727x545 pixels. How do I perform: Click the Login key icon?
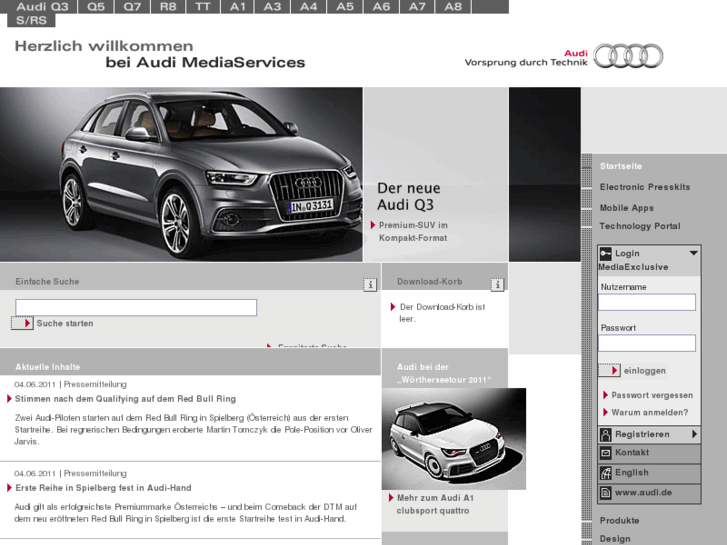coord(606,253)
